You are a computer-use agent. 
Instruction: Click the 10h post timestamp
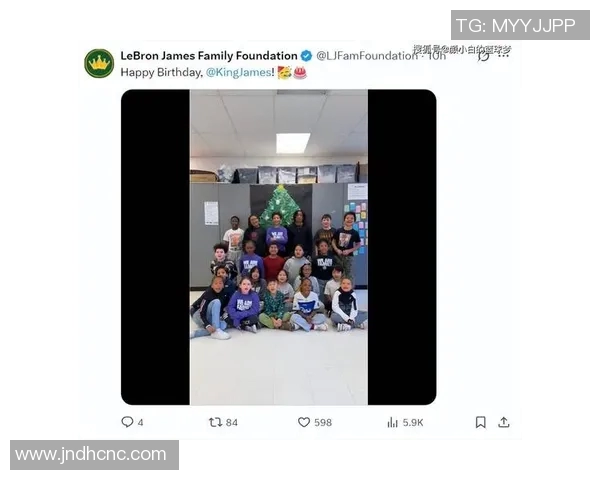tap(437, 56)
